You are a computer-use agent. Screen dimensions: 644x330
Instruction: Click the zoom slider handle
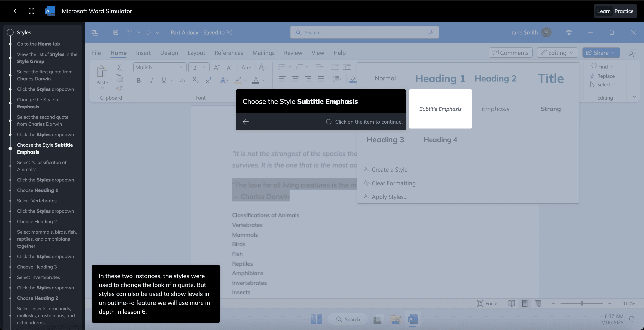[582, 303]
